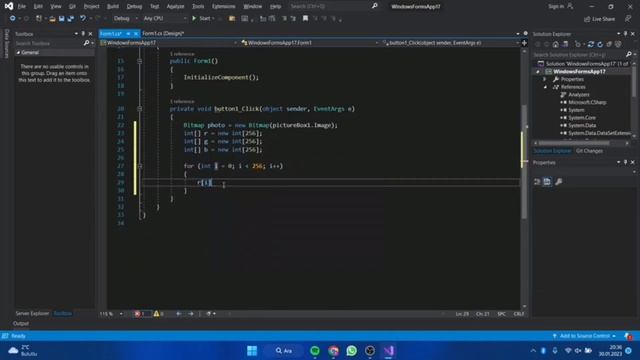Open WhatsApp from the taskbar
This screenshot has height=360, width=640.
click(x=351, y=351)
